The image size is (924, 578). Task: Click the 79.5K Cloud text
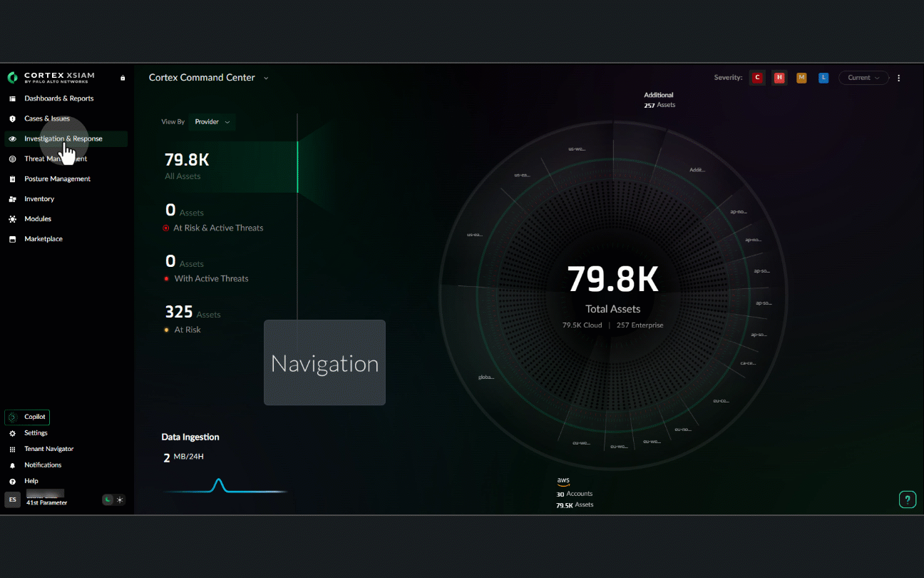click(x=582, y=325)
